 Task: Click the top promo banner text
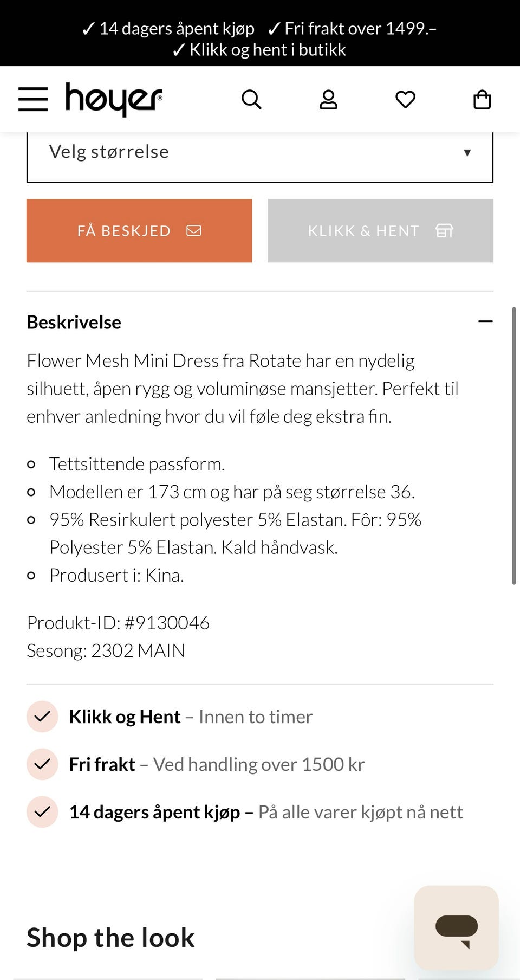(x=259, y=38)
